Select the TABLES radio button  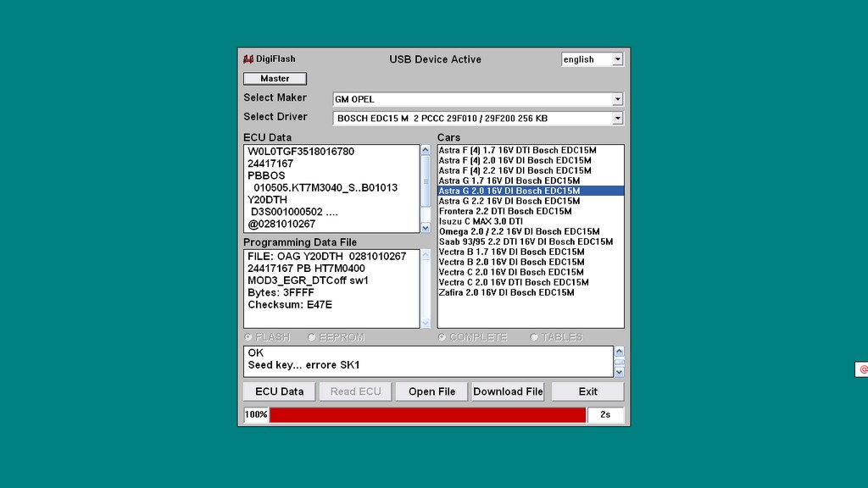point(534,337)
